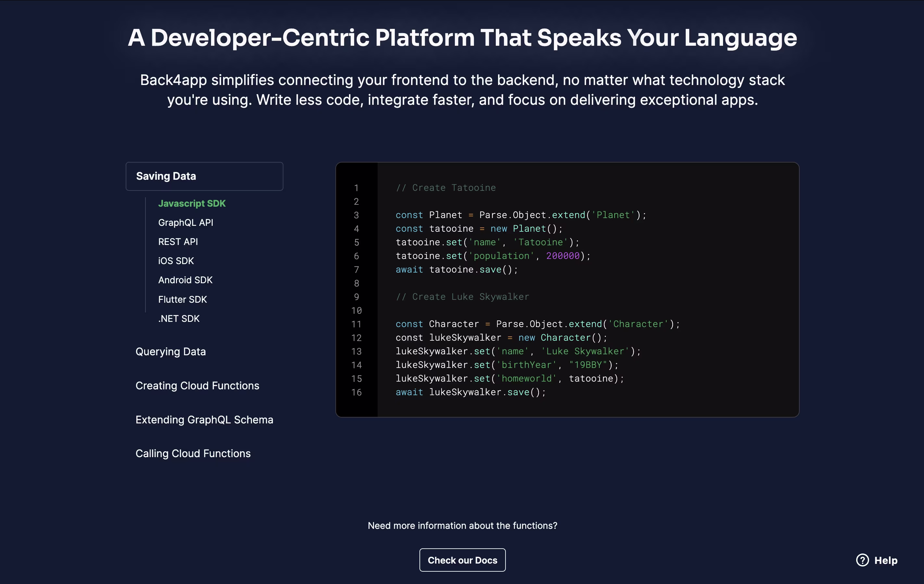The height and width of the screenshot is (584, 924).
Task: Select the Android SDK option
Action: [x=185, y=280]
